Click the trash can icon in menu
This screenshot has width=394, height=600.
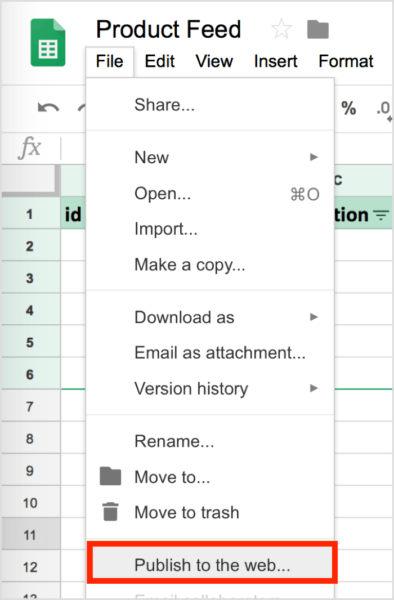[x=111, y=512]
